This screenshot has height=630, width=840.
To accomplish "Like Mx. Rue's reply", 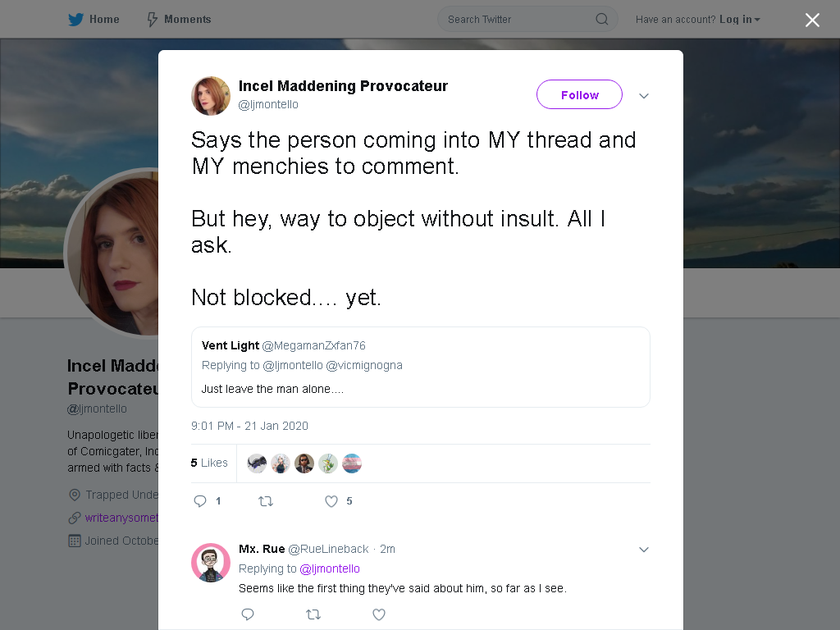I will 379,614.
